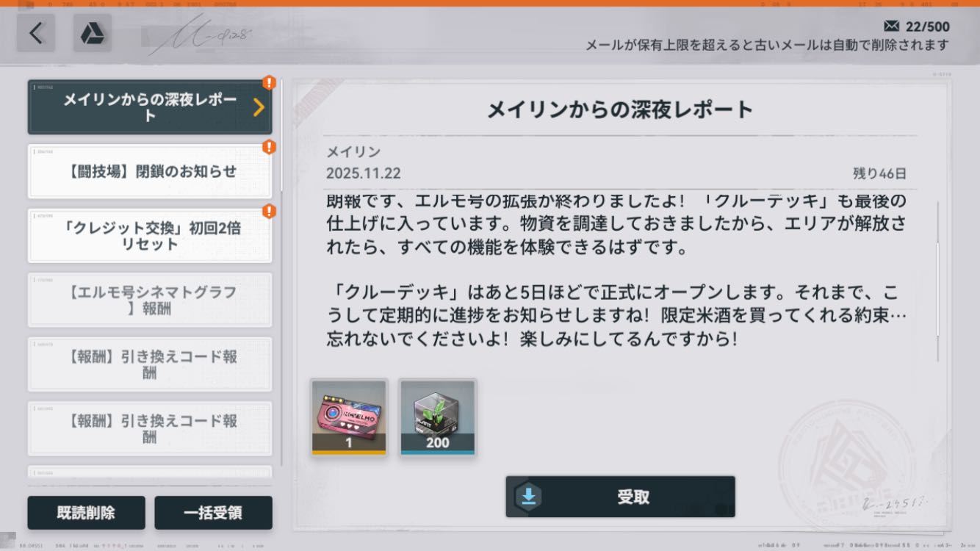Open the first 【報酬】引き換えコード報酬 mail

pos(150,364)
